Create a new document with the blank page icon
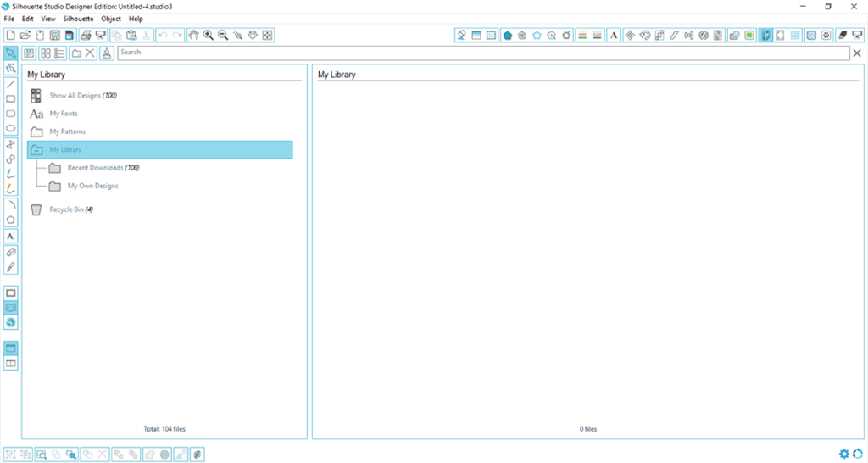 10,35
